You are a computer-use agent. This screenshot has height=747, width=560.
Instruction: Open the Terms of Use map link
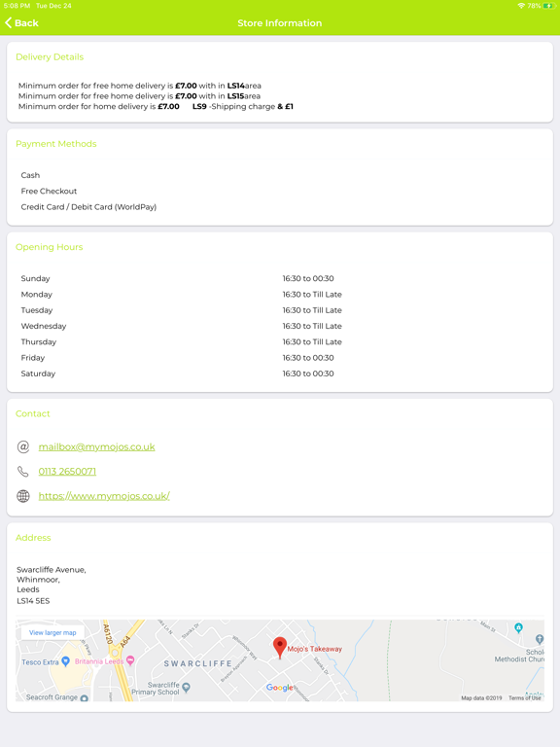click(525, 698)
